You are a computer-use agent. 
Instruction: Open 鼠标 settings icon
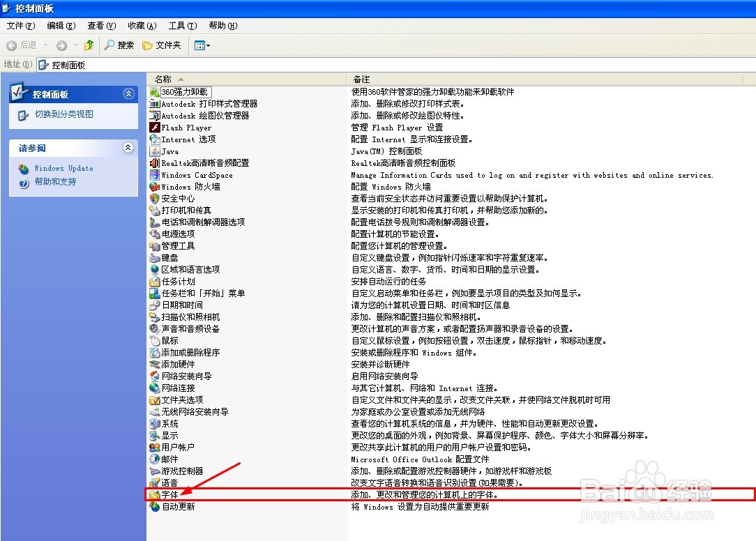coord(154,341)
